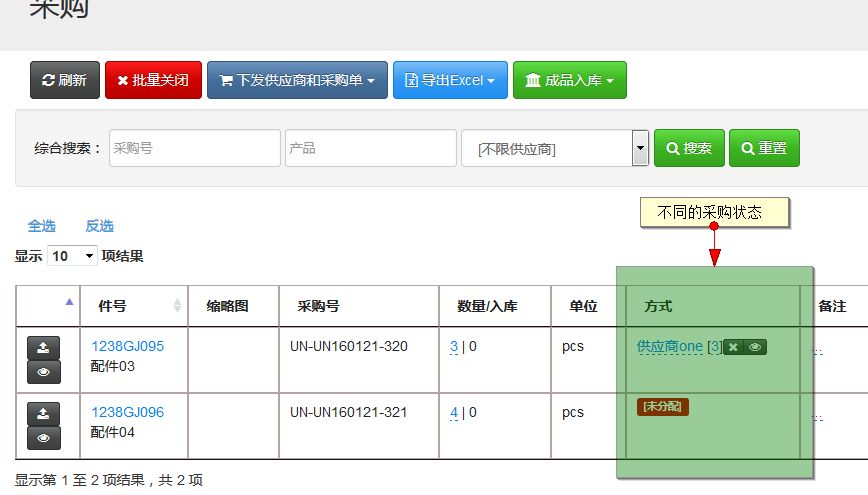Click the 反选 invert selection link
Screen dimensions: 868x495
point(99,226)
